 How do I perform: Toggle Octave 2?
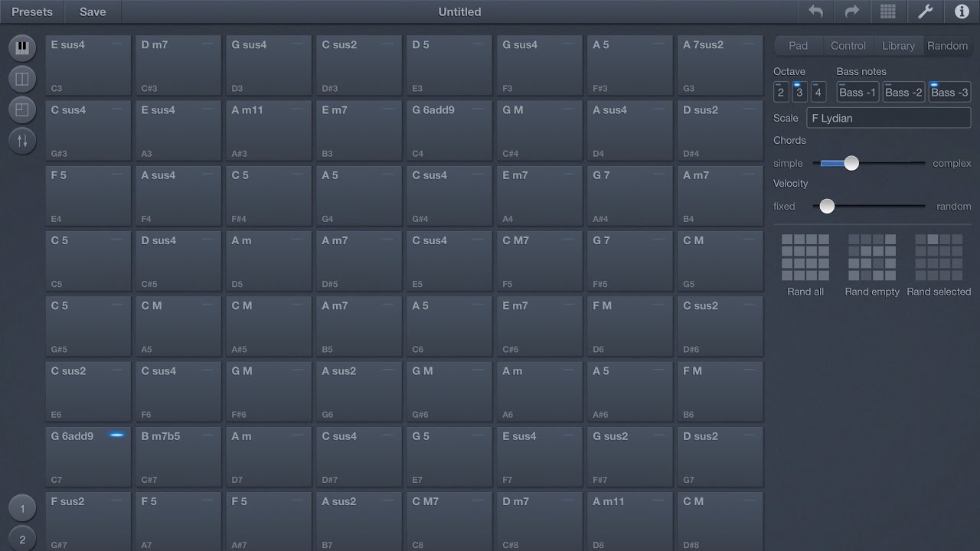click(781, 92)
